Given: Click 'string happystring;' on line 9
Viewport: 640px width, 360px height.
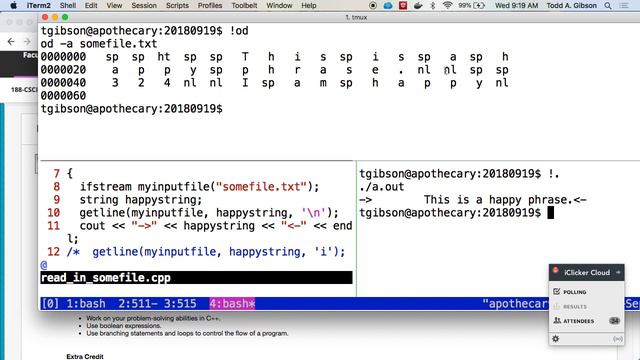Looking at the screenshot, I should click(141, 200).
